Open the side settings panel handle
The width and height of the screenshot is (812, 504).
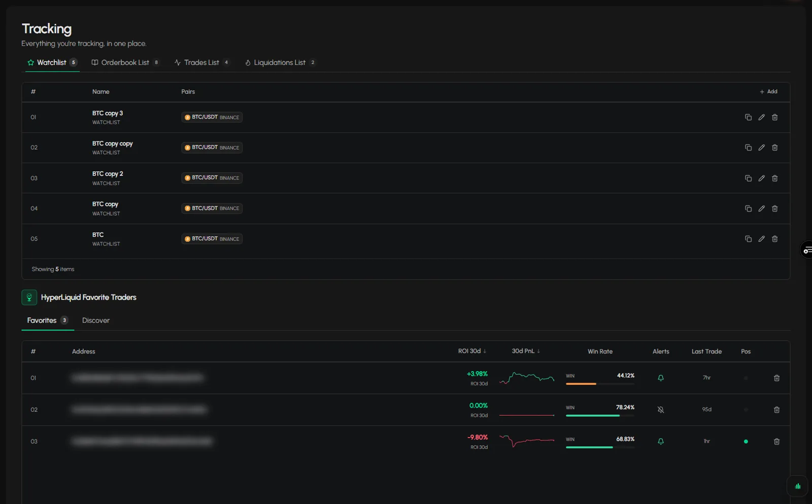pos(806,250)
